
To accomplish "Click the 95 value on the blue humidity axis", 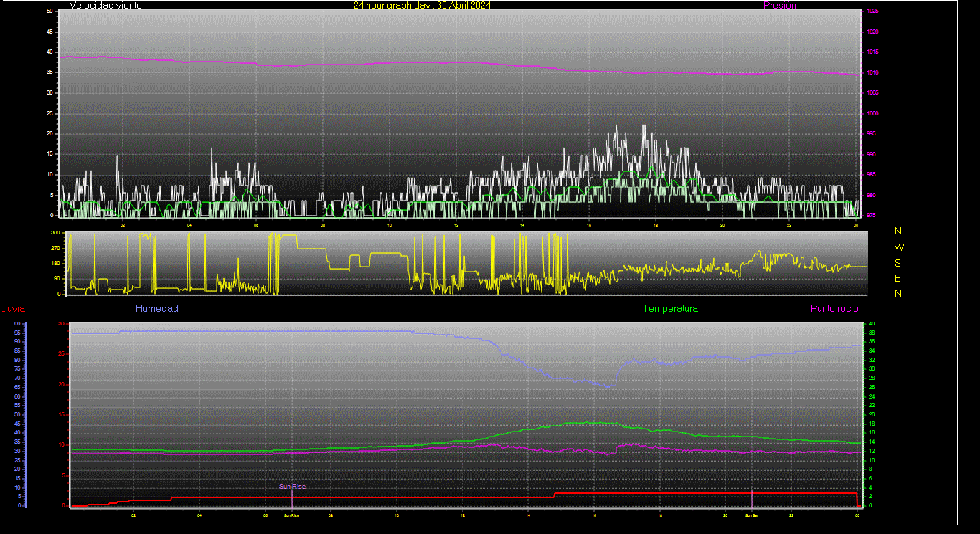I will 18,333.
